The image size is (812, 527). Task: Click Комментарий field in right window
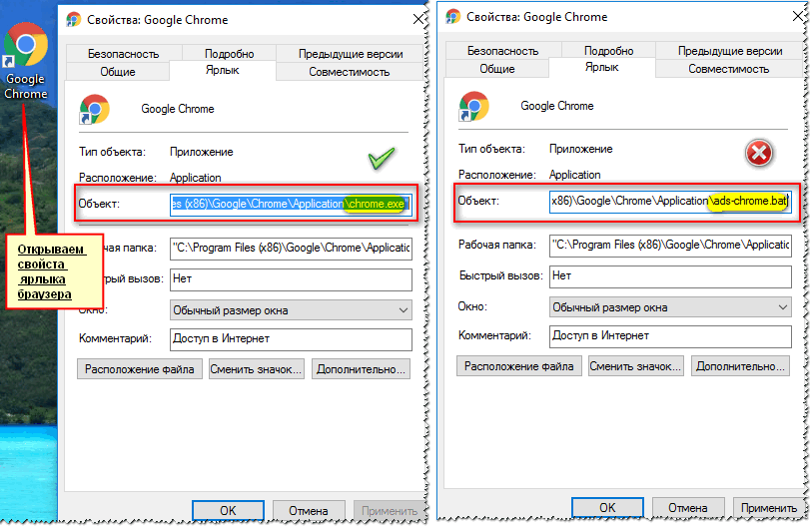coord(670,336)
